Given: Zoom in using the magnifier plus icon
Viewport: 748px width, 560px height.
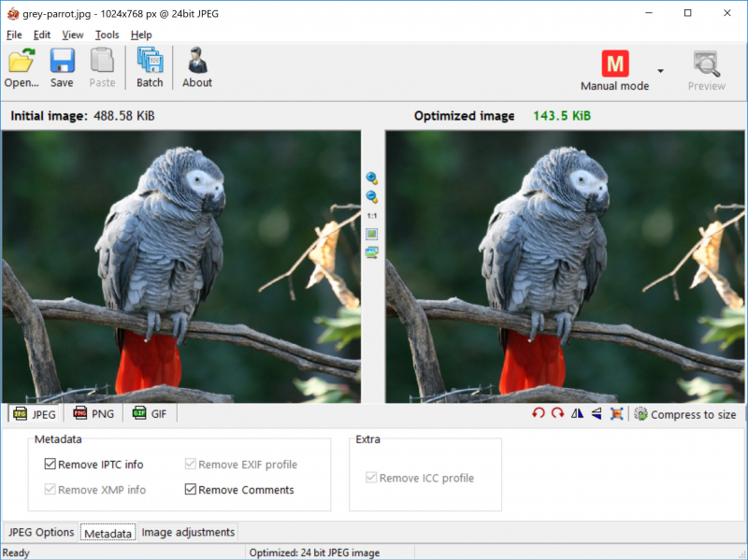Looking at the screenshot, I should point(371,178).
